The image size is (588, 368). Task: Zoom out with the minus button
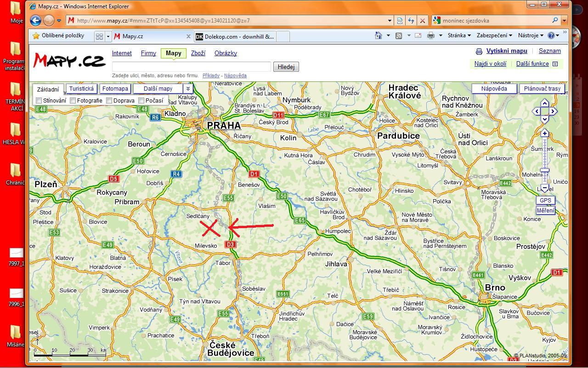pyautogui.click(x=545, y=188)
